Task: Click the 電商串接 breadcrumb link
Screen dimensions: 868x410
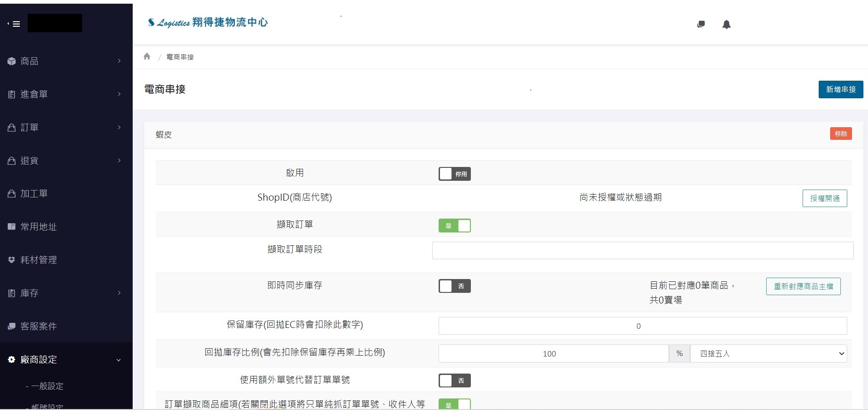Action: point(180,57)
